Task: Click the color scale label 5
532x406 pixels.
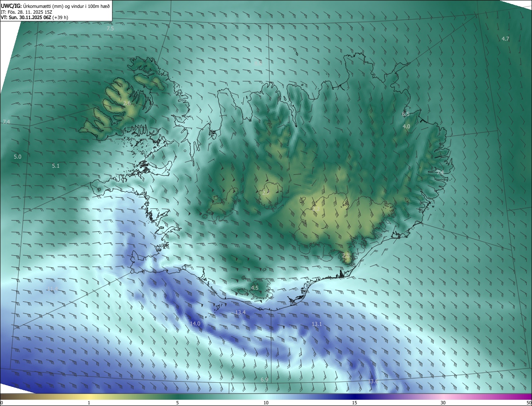Action: click(177, 403)
